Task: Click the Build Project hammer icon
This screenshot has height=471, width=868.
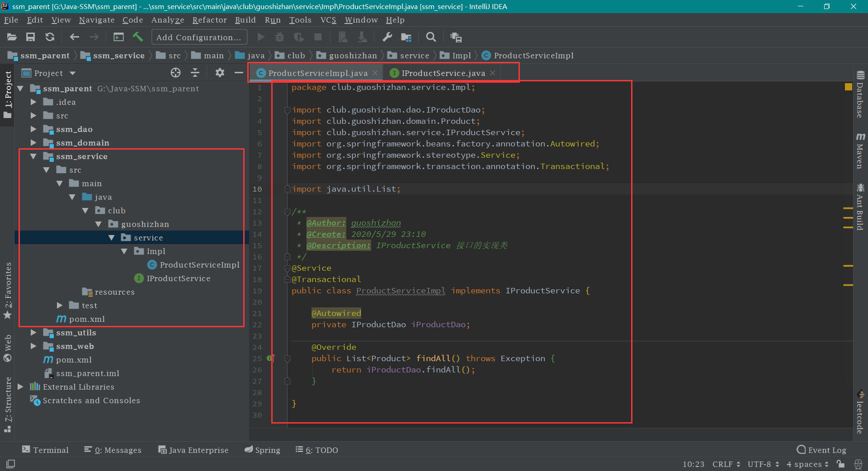Action: [x=138, y=37]
